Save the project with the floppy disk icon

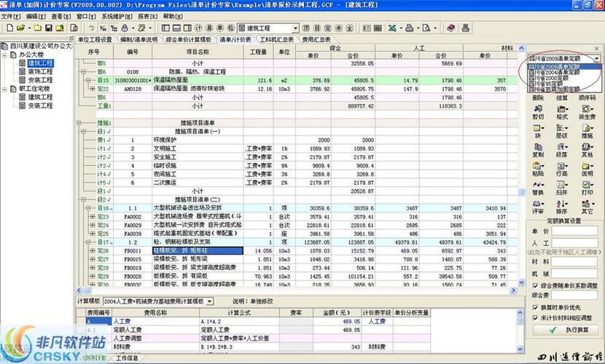[x=49, y=28]
